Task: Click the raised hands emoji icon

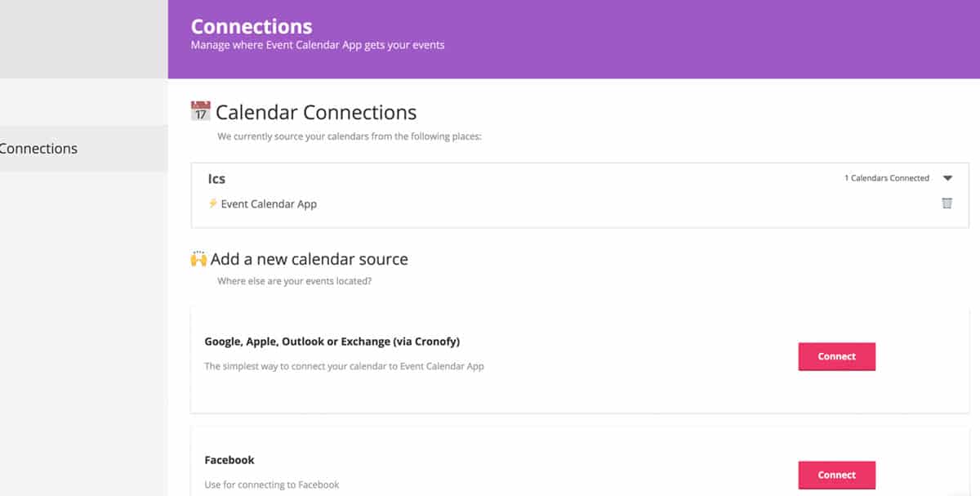Action: [x=198, y=259]
